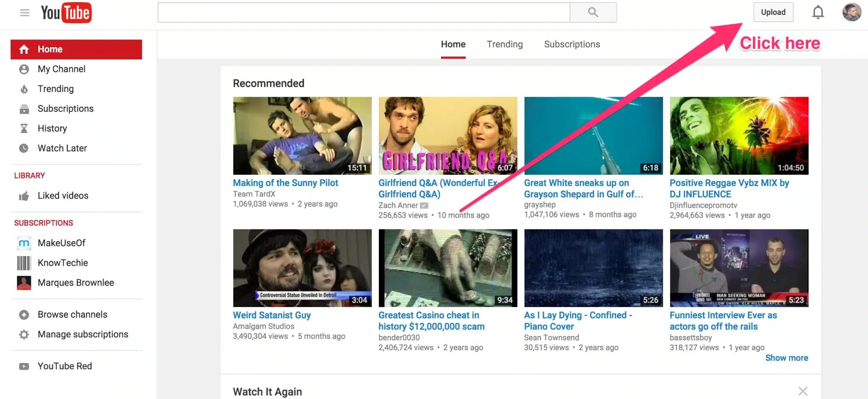
Task: Open Watch Later in the sidebar
Action: pyautogui.click(x=62, y=148)
